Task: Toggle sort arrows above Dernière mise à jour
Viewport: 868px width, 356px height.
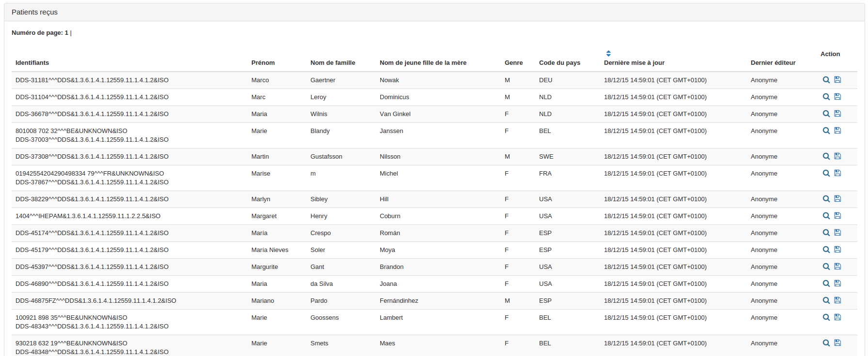Action: click(608, 53)
